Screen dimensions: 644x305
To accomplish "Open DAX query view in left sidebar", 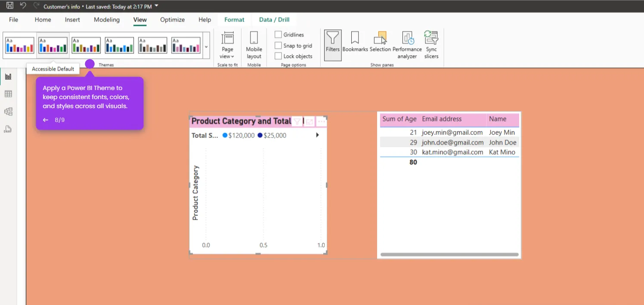I will click(x=8, y=129).
